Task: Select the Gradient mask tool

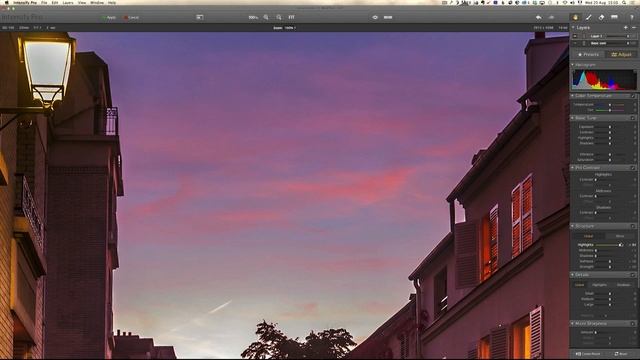Action: [x=614, y=17]
